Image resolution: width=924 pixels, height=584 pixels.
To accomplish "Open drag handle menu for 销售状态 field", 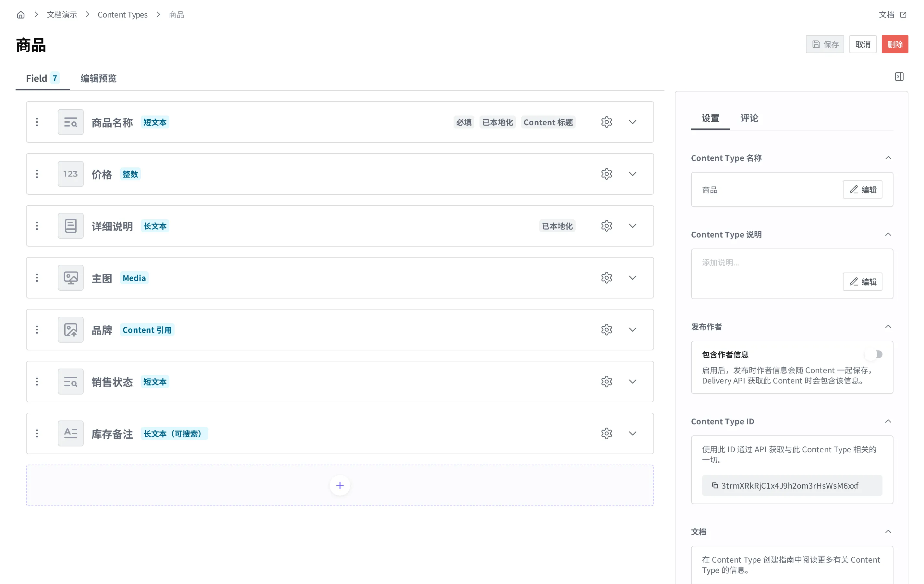I will [37, 382].
